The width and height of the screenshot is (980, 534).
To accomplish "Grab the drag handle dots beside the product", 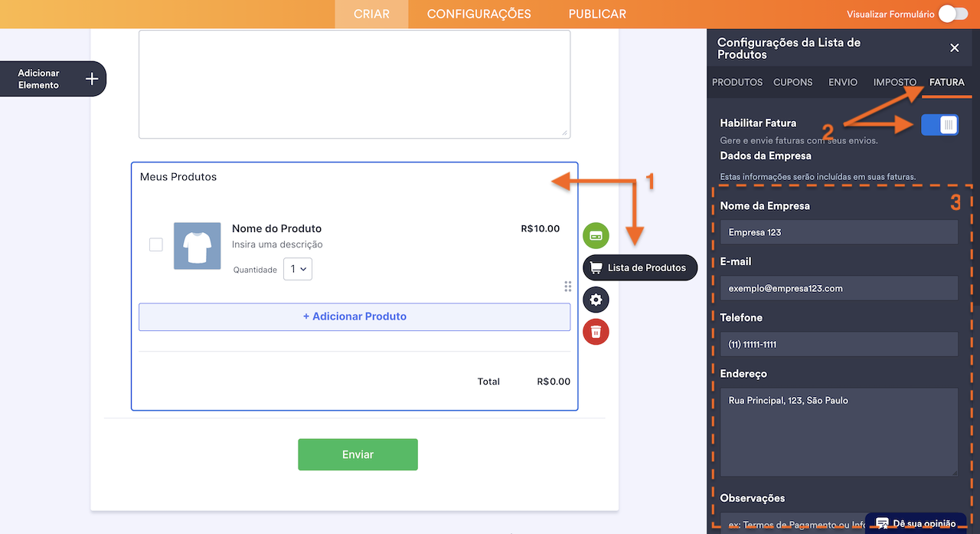I will coord(567,286).
